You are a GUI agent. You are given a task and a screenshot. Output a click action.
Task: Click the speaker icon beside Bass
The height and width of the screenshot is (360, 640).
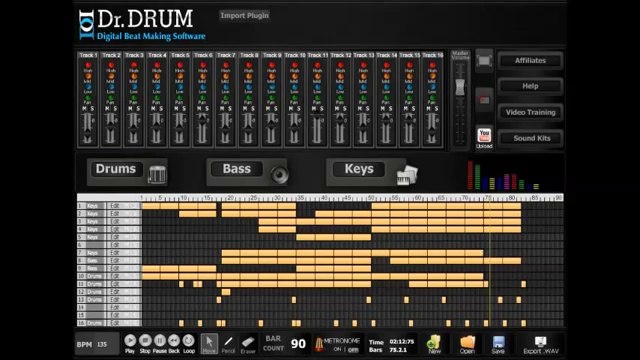click(x=279, y=174)
